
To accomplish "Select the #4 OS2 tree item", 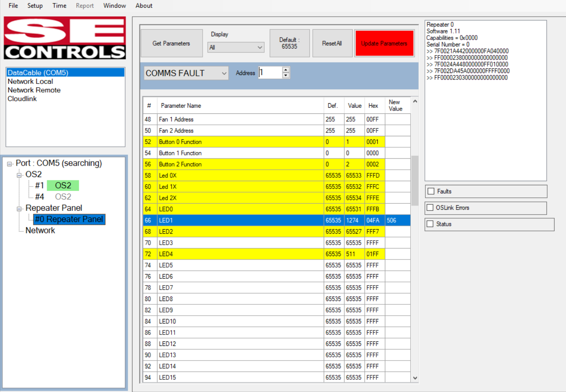I will pyautogui.click(x=53, y=197).
